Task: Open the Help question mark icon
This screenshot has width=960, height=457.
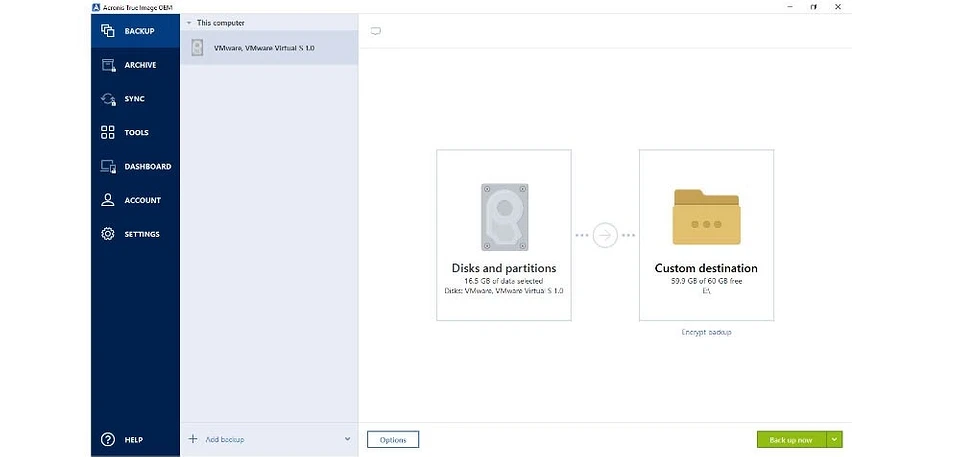Action: pyautogui.click(x=108, y=439)
